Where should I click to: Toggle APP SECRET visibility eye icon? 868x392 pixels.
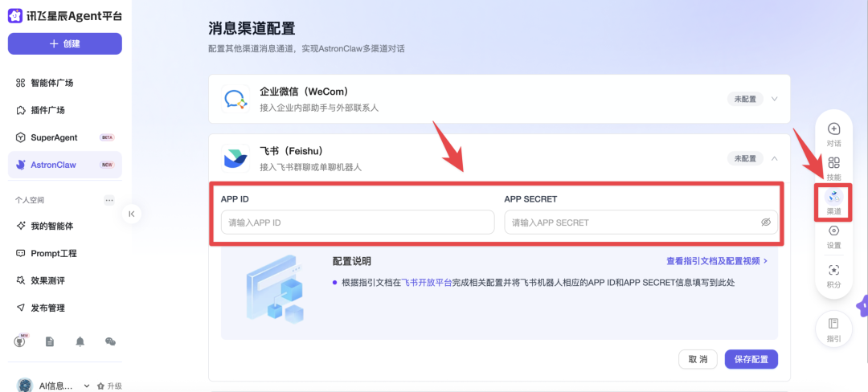765,223
